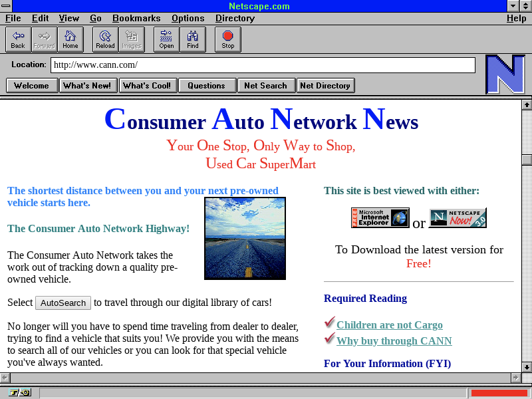Screen dimensions: 532x399
Task: Click the Netscape N logo
Action: 505,74
